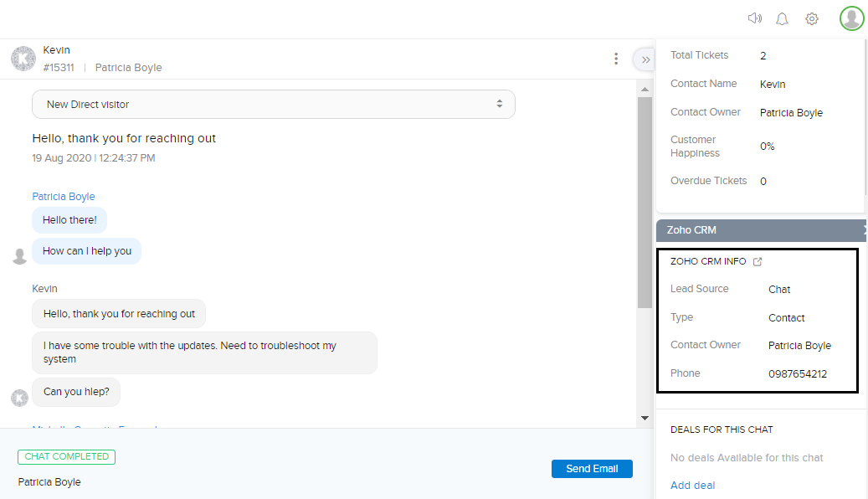Screen dimensions: 868x499
Task: Open Zoho CRM info in new window
Action: (758, 261)
